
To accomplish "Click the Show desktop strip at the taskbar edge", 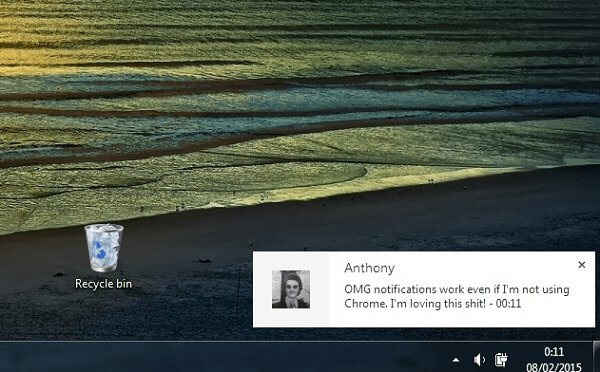I will pos(596,357).
